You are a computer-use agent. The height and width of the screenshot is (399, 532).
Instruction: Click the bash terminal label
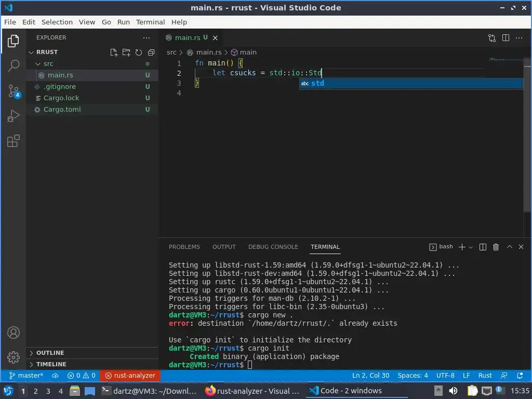(x=441, y=247)
